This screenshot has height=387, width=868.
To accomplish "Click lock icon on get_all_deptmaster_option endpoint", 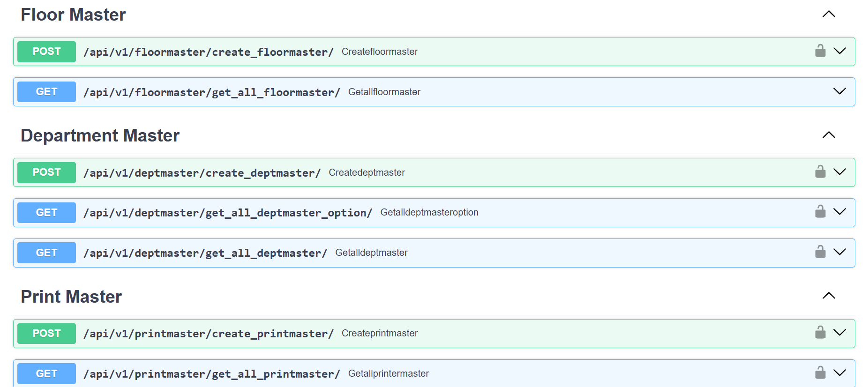I will pos(820,211).
